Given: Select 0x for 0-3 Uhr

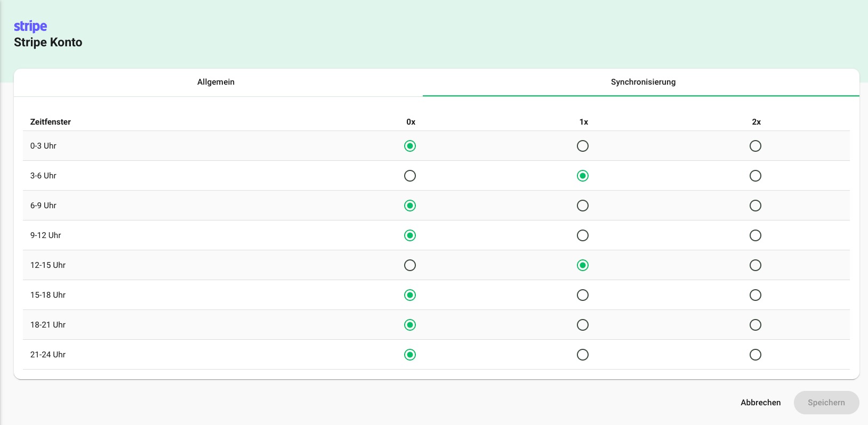Looking at the screenshot, I should 410,146.
